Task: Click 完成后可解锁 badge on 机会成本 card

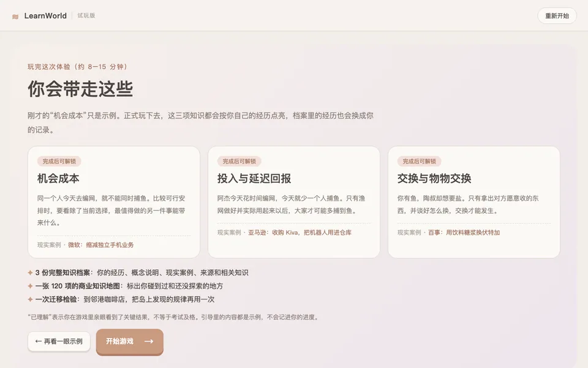Action: pyautogui.click(x=59, y=161)
